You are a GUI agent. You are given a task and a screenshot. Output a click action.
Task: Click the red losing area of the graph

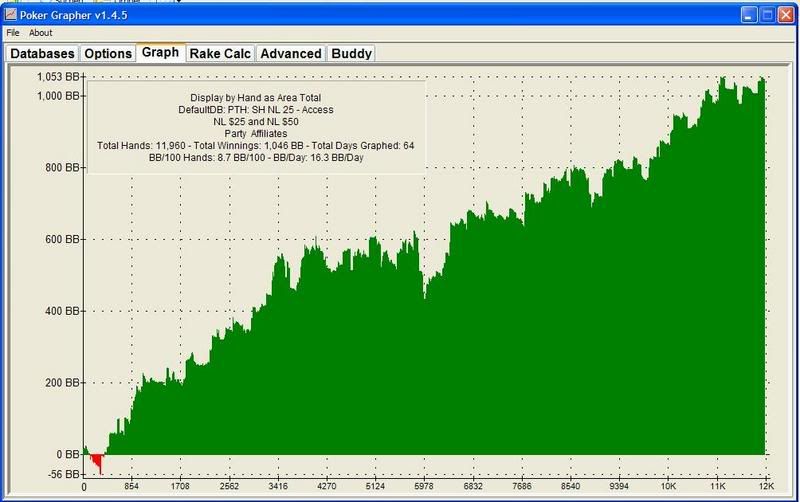click(x=98, y=461)
